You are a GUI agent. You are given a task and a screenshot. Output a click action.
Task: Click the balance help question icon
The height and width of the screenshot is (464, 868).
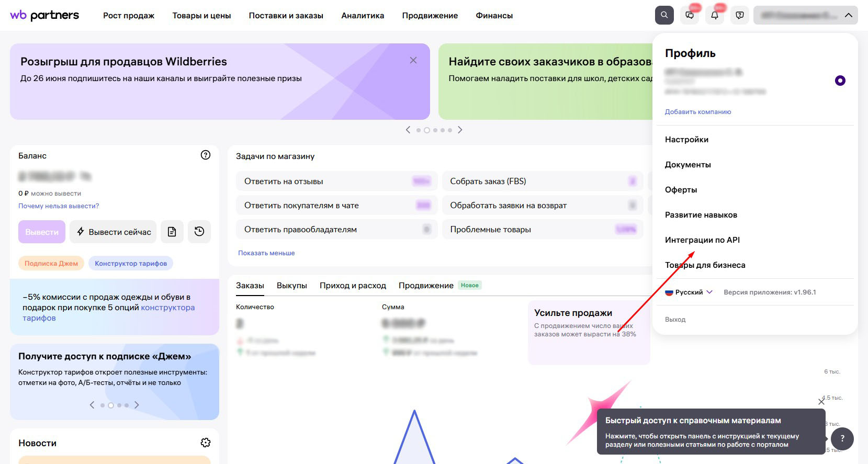point(206,155)
